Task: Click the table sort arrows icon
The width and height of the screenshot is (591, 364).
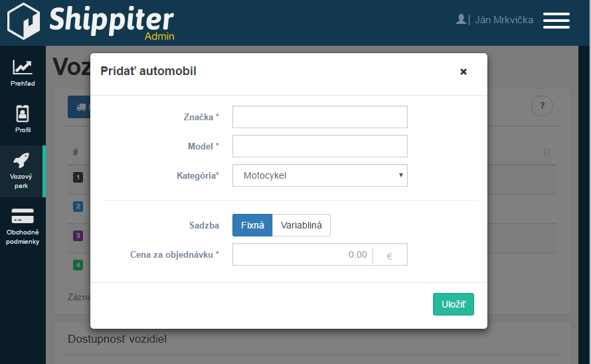Action: (547, 152)
